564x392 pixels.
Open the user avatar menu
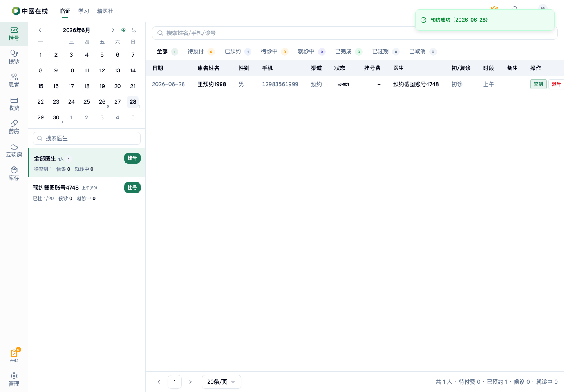tap(543, 9)
